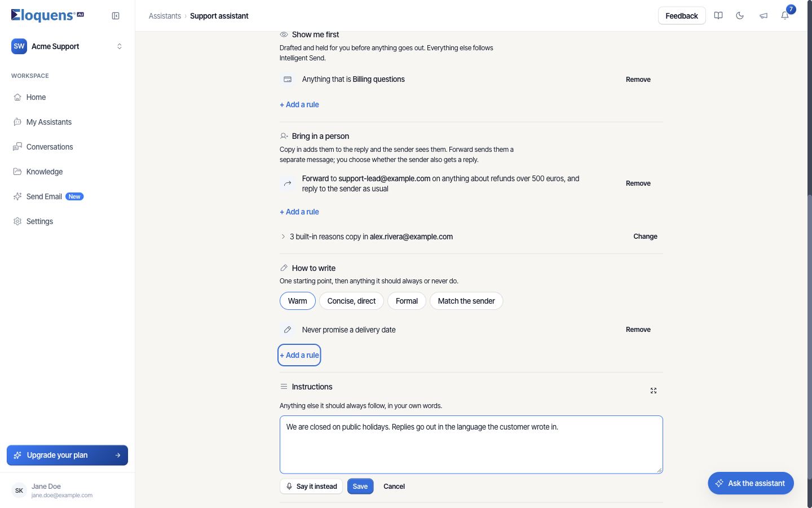This screenshot has width=812, height=508.
Task: Select the Concise, direct tone
Action: coord(351,301)
